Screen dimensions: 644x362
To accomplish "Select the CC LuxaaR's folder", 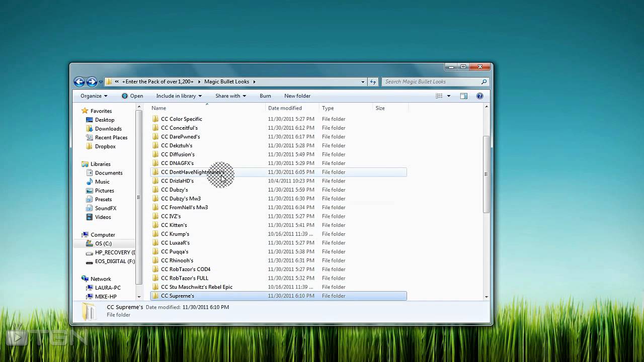I will (278, 243).
